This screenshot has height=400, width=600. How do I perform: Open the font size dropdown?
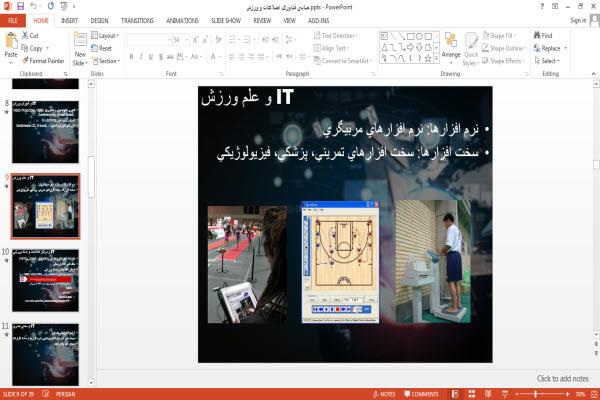187,40
